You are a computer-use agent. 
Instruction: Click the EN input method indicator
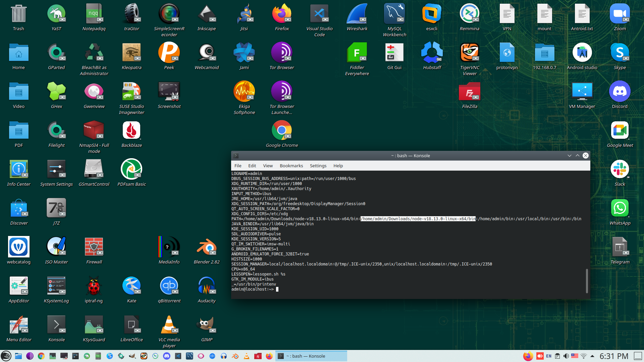click(x=549, y=356)
